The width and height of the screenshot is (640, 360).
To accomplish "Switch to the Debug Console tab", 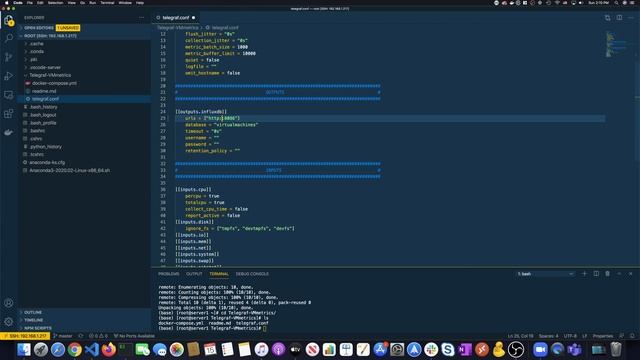I will (x=252, y=274).
